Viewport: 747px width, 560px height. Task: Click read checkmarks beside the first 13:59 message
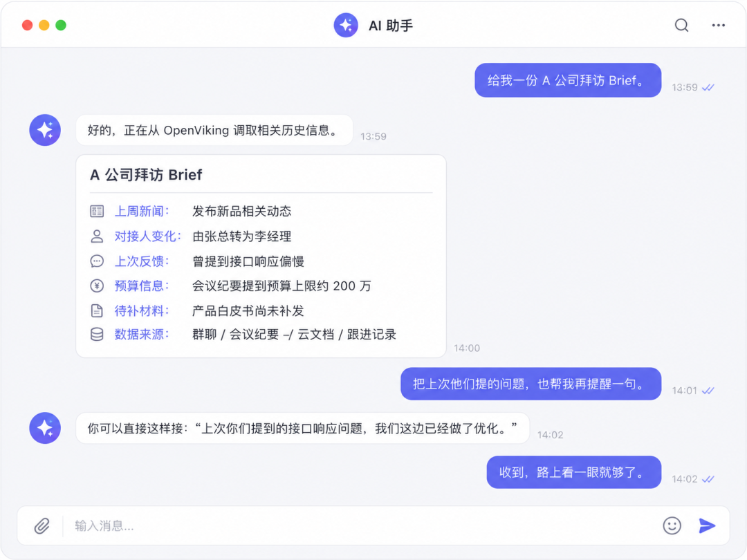click(x=708, y=88)
